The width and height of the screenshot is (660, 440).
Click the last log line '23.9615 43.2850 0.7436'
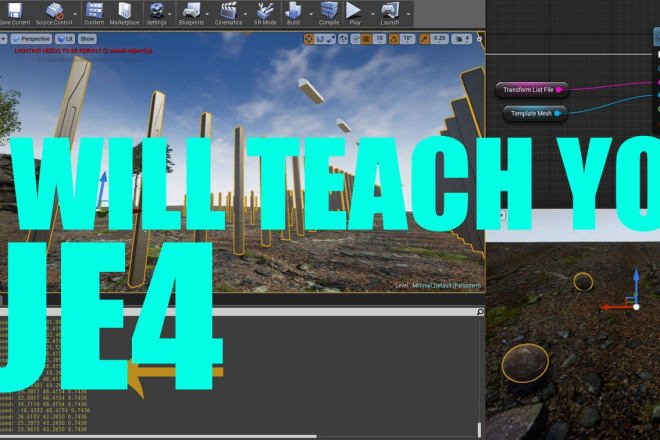pos(43,429)
